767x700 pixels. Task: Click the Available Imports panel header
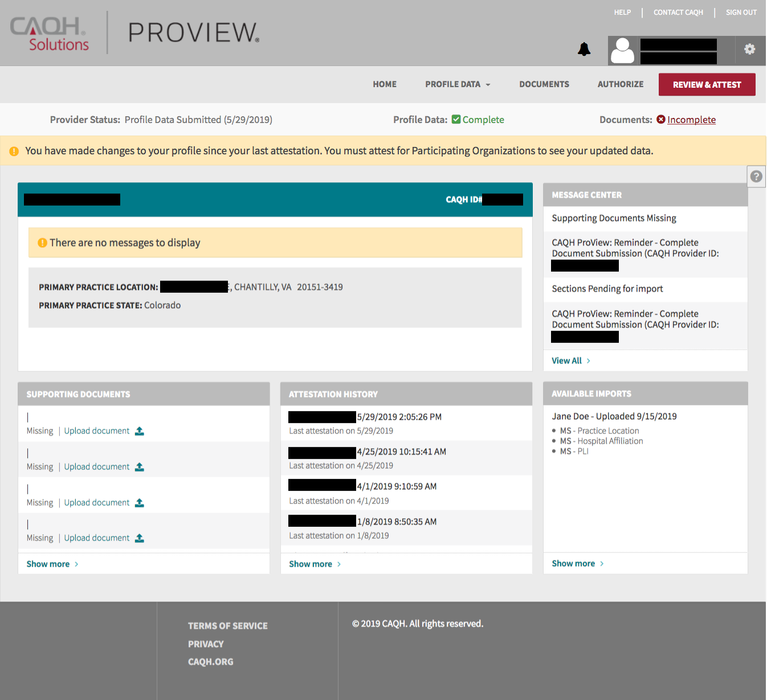[645, 394]
